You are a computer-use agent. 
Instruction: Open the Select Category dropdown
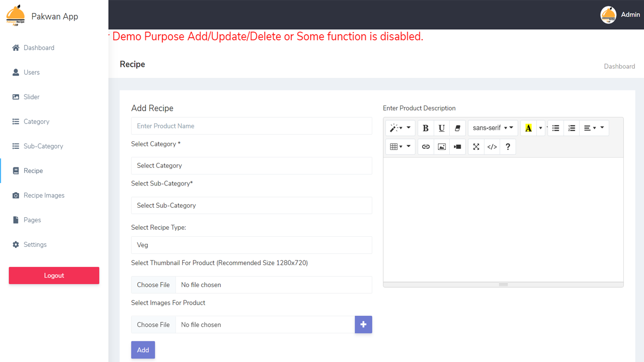point(252,166)
